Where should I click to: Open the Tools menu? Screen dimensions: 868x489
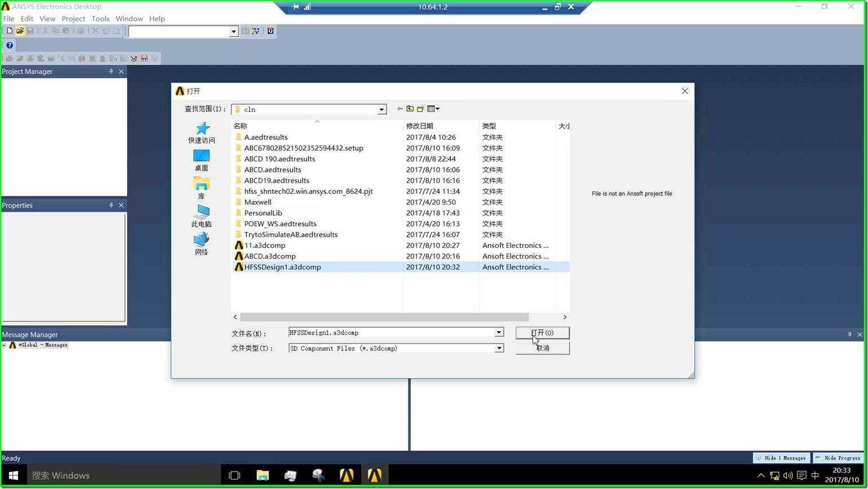100,19
